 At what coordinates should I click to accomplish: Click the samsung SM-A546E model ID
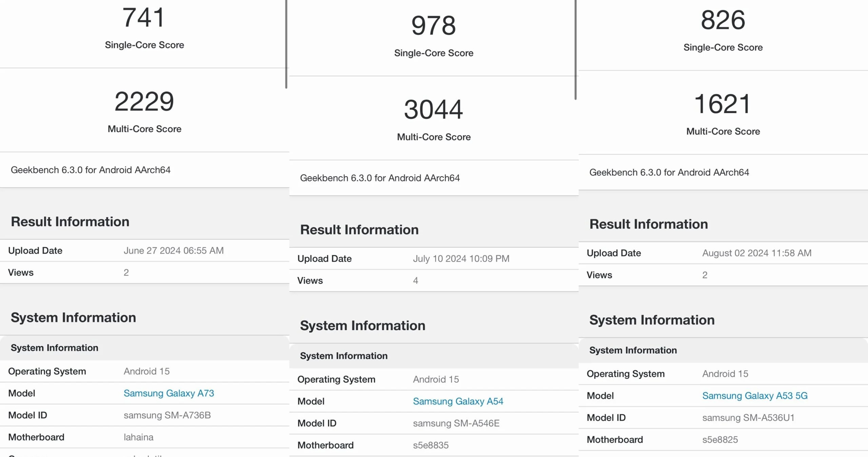point(456,423)
